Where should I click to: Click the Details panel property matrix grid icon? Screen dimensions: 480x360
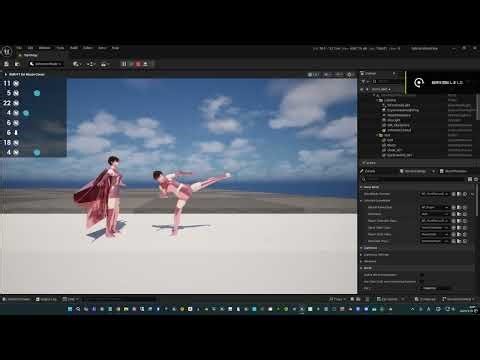[470, 179]
